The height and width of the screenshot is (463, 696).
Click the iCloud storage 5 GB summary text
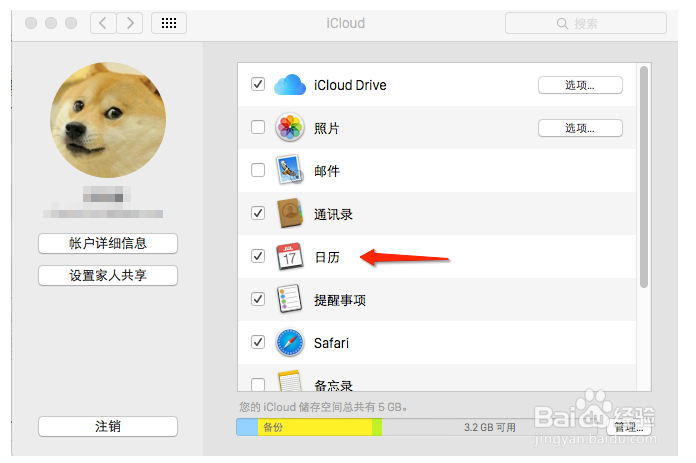tap(323, 407)
